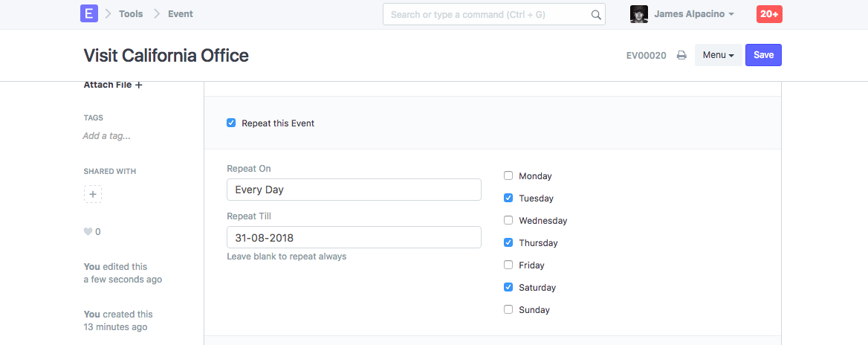868x345 pixels.
Task: Click the Save button
Action: pos(763,55)
